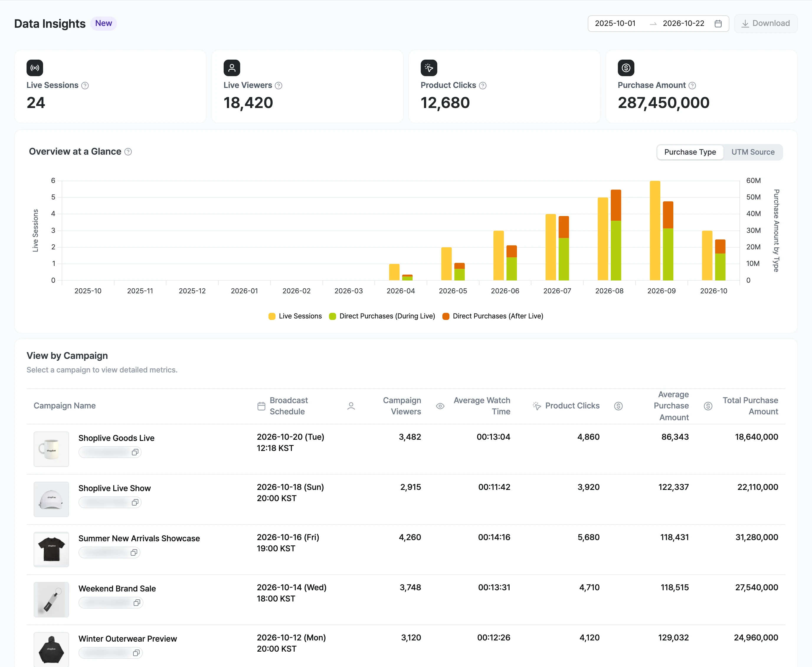
Task: Switch chart to Purchase Type tab
Action: (690, 152)
